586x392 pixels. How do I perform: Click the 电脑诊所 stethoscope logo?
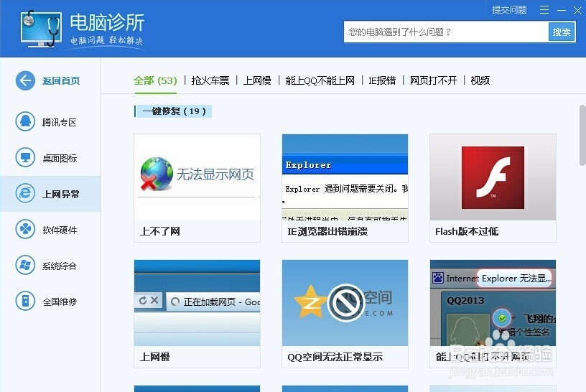[x=41, y=29]
